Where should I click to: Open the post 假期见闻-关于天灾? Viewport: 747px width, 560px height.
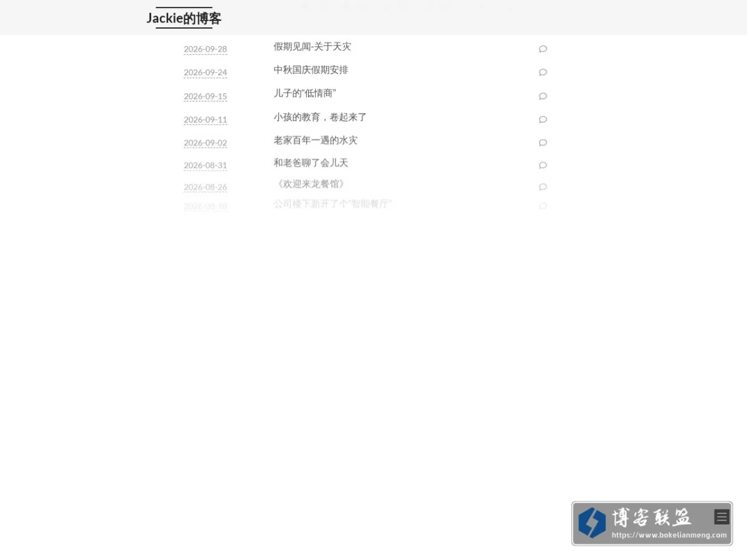[x=312, y=47]
